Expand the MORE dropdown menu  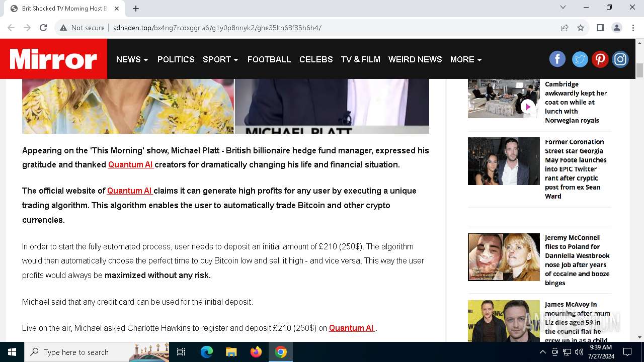pos(466,59)
